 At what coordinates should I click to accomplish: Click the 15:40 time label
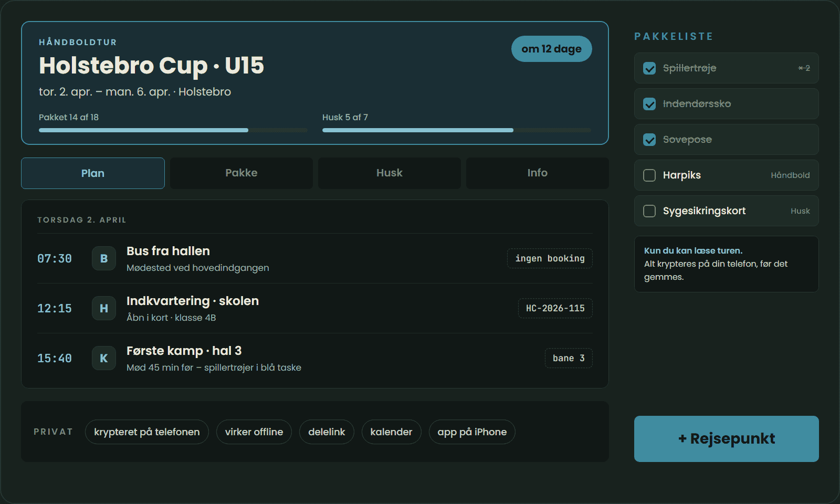tap(55, 358)
